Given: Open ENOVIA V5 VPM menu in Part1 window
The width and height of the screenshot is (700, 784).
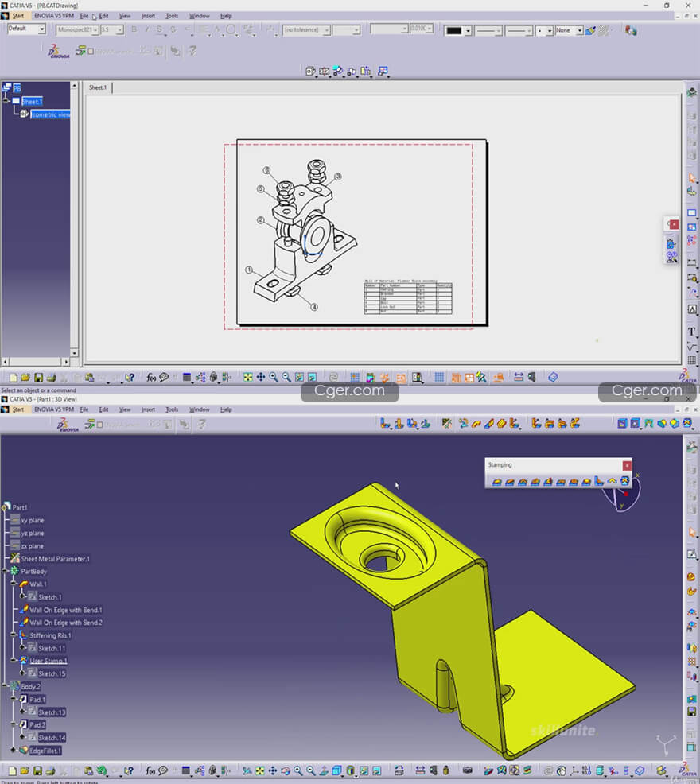Looking at the screenshot, I should (54, 409).
